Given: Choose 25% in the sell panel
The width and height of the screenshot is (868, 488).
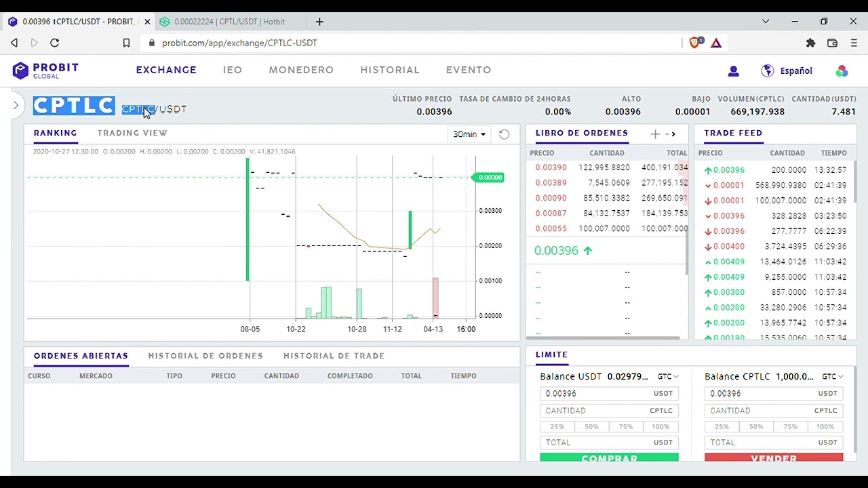Looking at the screenshot, I should click(x=722, y=426).
